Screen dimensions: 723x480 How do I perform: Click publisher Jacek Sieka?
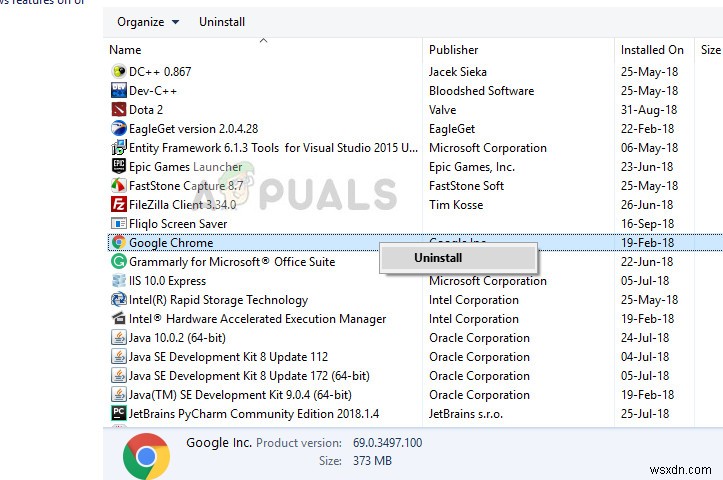pos(457,71)
